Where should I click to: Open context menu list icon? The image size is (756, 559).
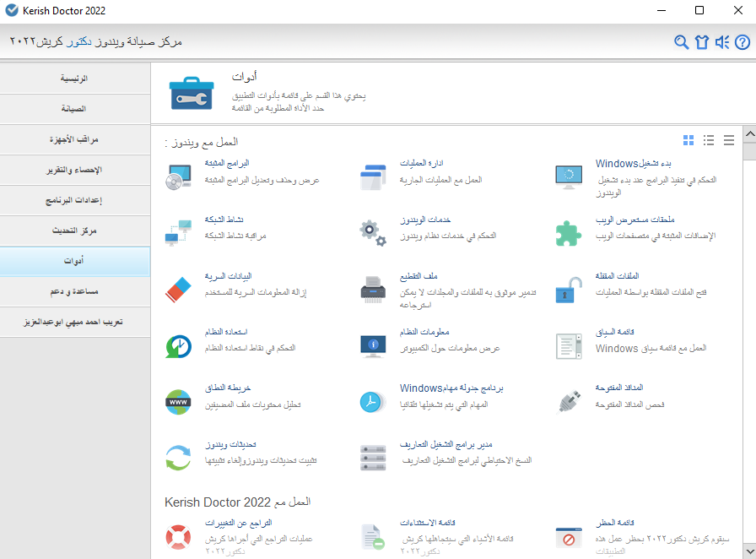[x=569, y=346]
